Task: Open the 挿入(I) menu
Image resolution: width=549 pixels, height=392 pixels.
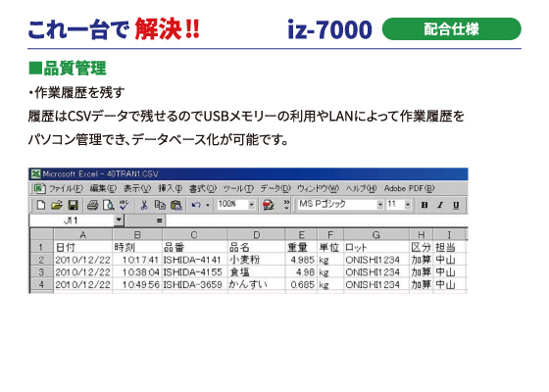Action: tap(171, 188)
